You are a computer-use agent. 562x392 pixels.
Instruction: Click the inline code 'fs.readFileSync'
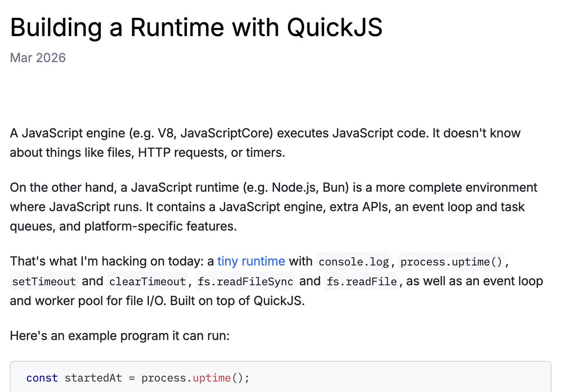pos(245,282)
